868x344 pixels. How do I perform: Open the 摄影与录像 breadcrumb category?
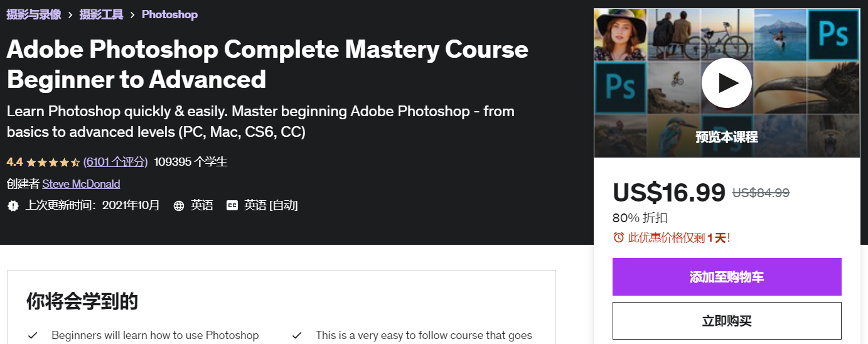(x=34, y=14)
